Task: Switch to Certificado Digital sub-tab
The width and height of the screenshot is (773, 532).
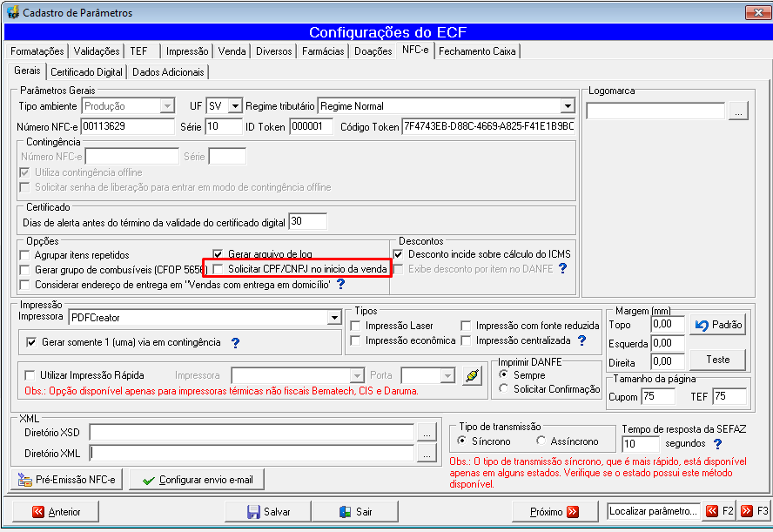Action: pos(86,72)
